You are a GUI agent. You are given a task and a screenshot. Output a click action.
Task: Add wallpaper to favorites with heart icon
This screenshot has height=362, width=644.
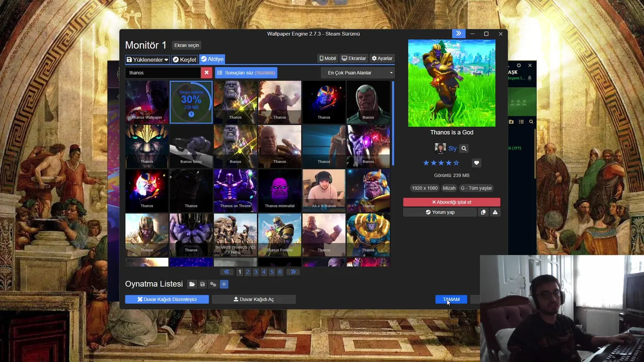[476, 163]
